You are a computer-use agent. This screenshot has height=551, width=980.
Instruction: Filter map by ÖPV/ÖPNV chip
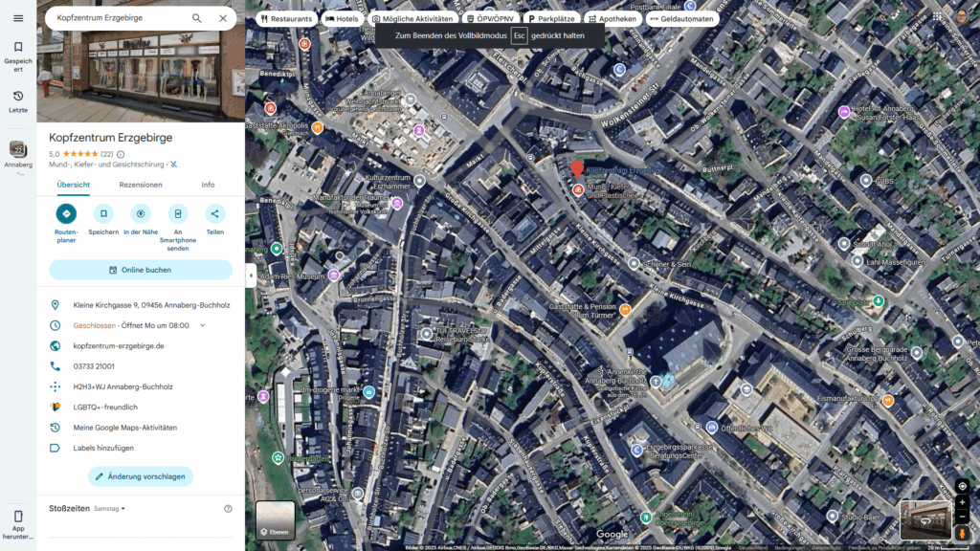click(491, 19)
